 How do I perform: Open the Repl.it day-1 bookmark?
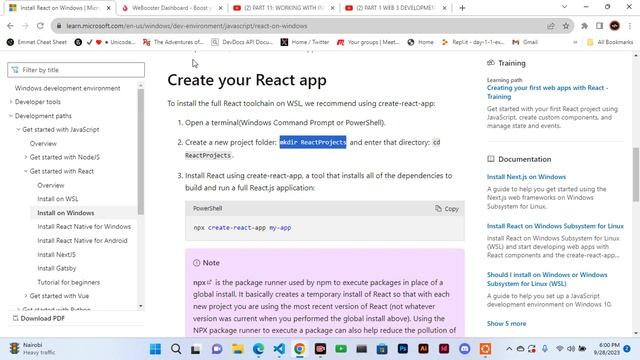(473, 42)
